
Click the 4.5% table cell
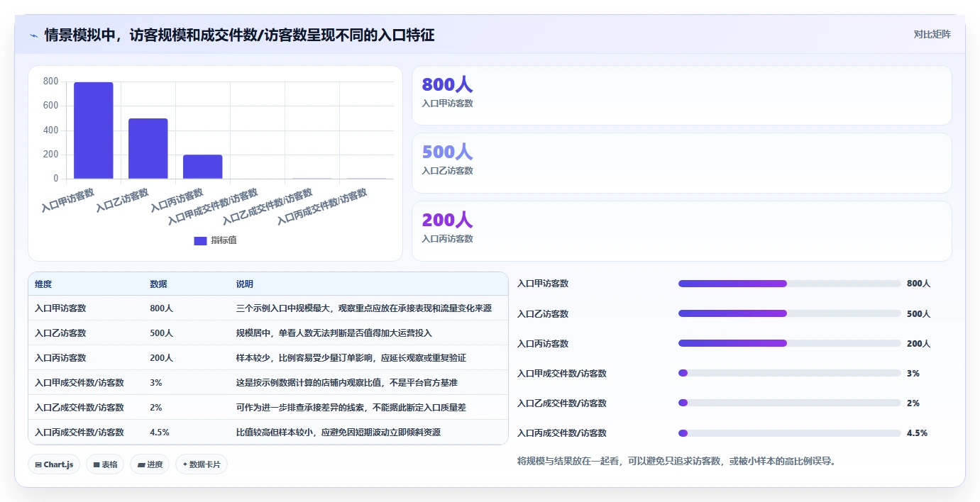coord(160,433)
